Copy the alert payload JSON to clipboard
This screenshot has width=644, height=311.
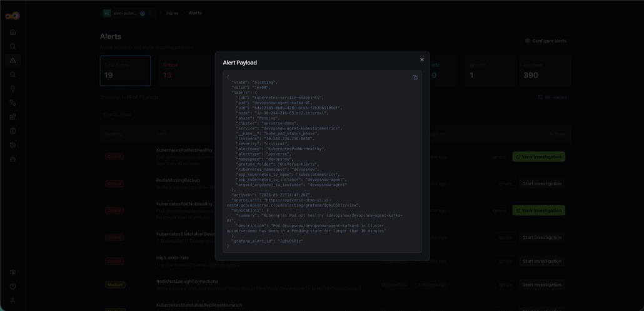(415, 78)
